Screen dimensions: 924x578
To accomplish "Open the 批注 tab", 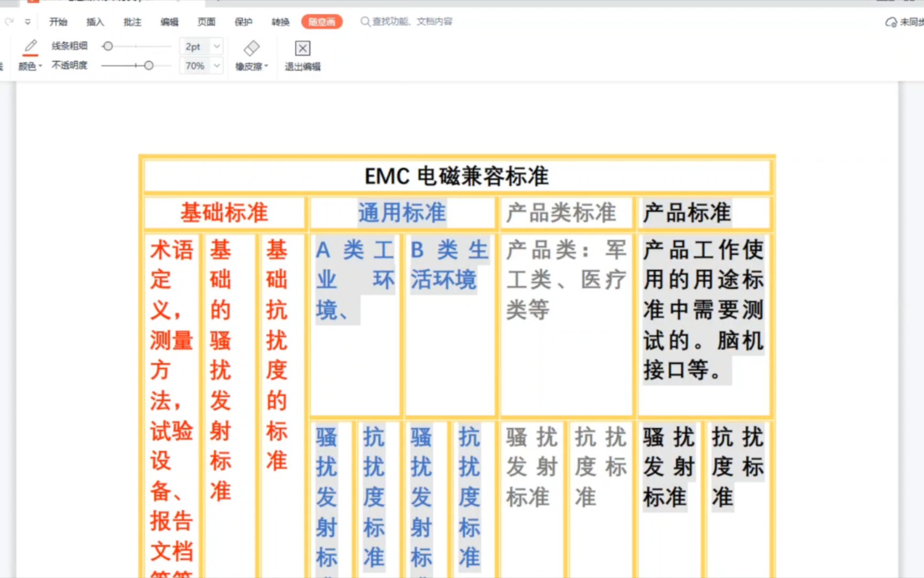I will point(132,22).
